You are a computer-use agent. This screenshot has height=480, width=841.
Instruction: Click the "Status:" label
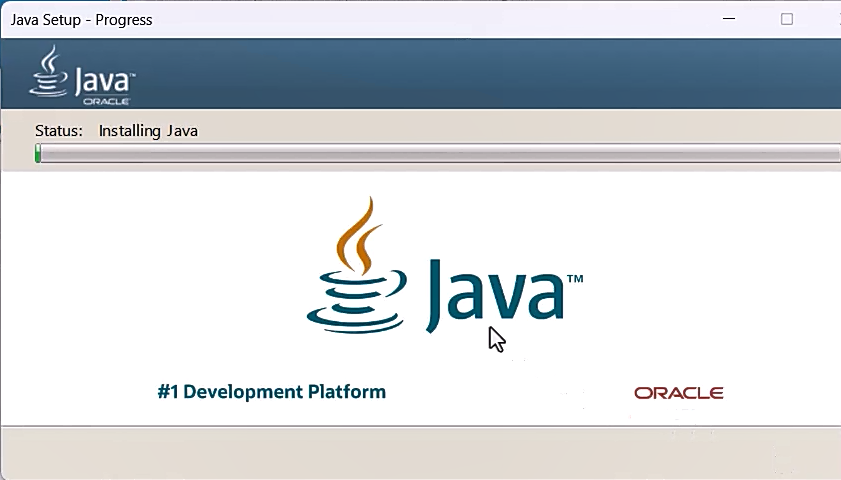(x=59, y=131)
